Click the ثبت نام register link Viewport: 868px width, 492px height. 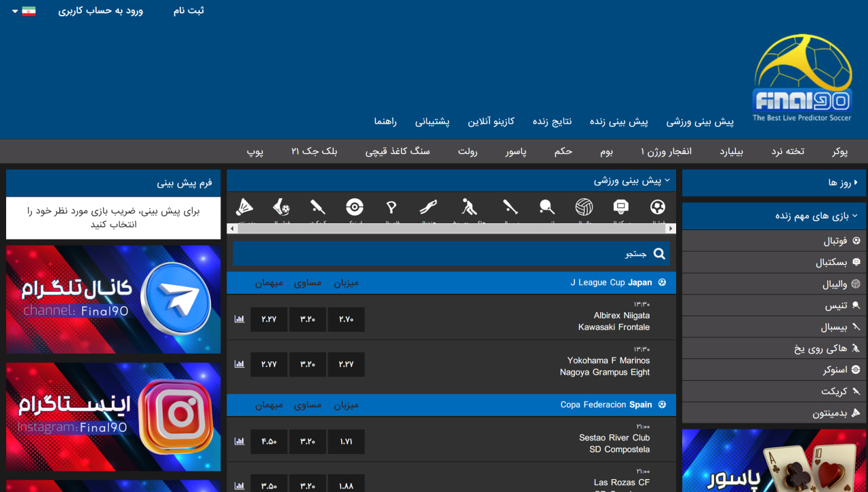[x=189, y=11]
